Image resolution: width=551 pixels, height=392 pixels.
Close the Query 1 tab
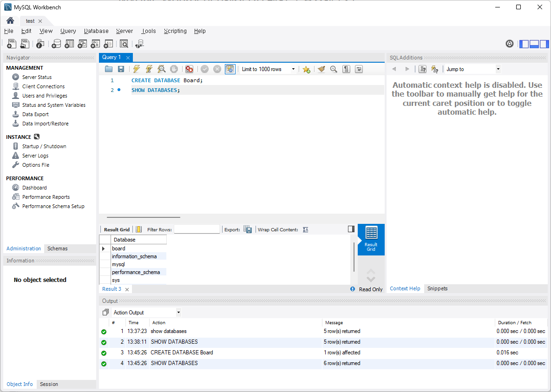pyautogui.click(x=128, y=58)
